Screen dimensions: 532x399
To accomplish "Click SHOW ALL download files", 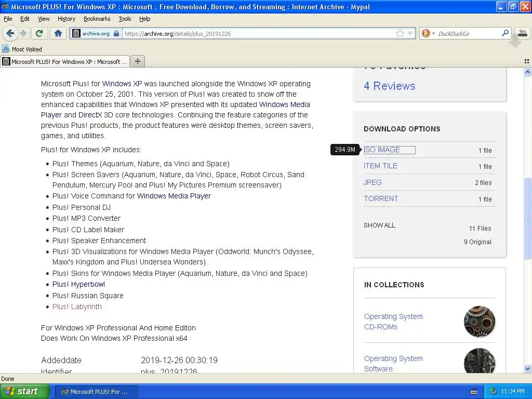I will point(379,225).
